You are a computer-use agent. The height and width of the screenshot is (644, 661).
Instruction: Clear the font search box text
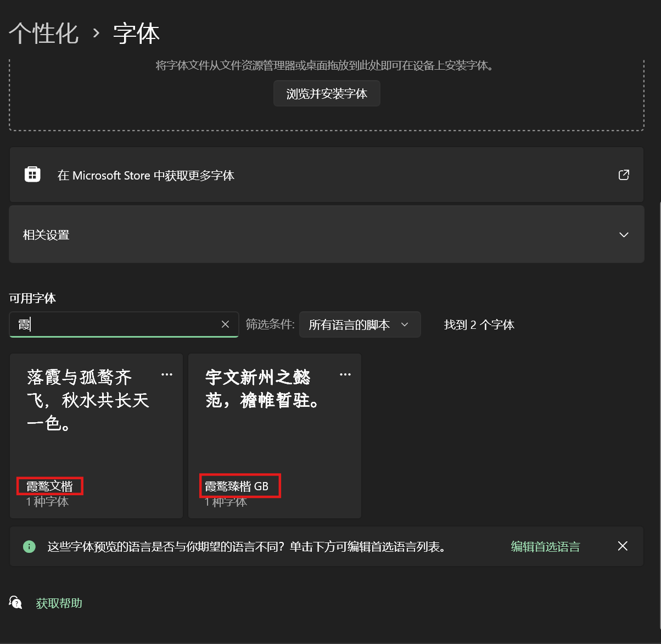pyautogui.click(x=225, y=324)
